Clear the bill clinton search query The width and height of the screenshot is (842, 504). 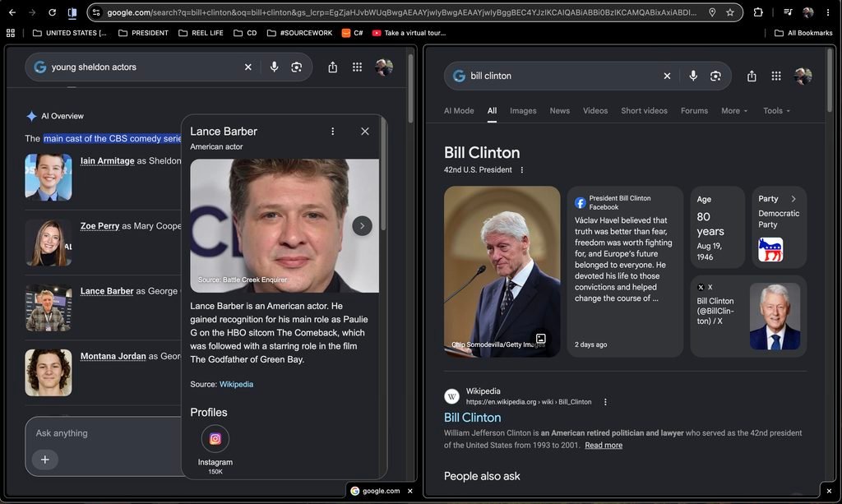click(667, 76)
